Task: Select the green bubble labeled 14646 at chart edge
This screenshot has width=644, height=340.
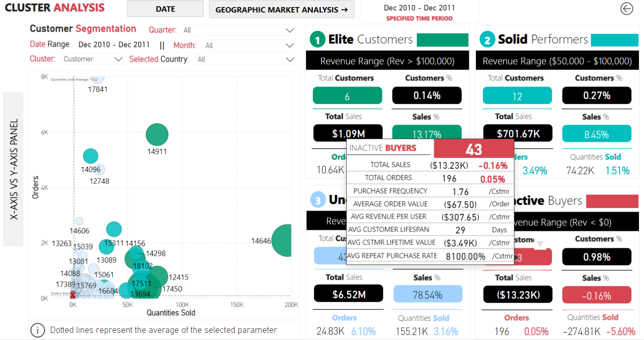Action: pos(282,240)
